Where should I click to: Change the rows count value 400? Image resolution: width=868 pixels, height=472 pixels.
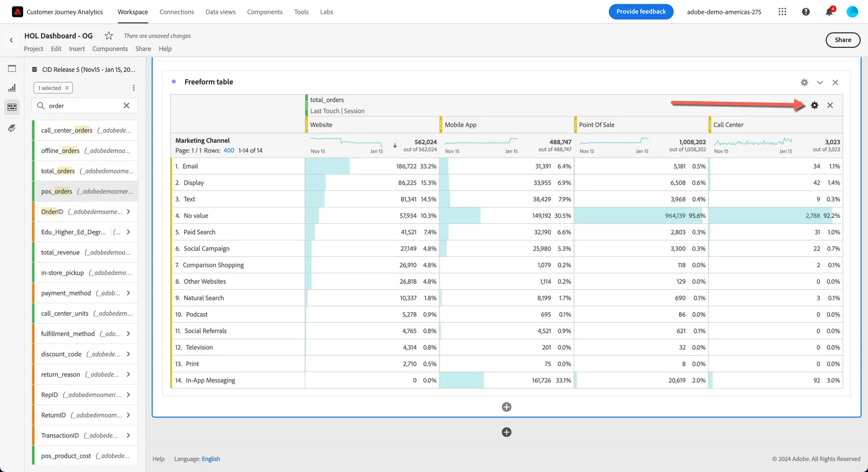click(x=229, y=151)
